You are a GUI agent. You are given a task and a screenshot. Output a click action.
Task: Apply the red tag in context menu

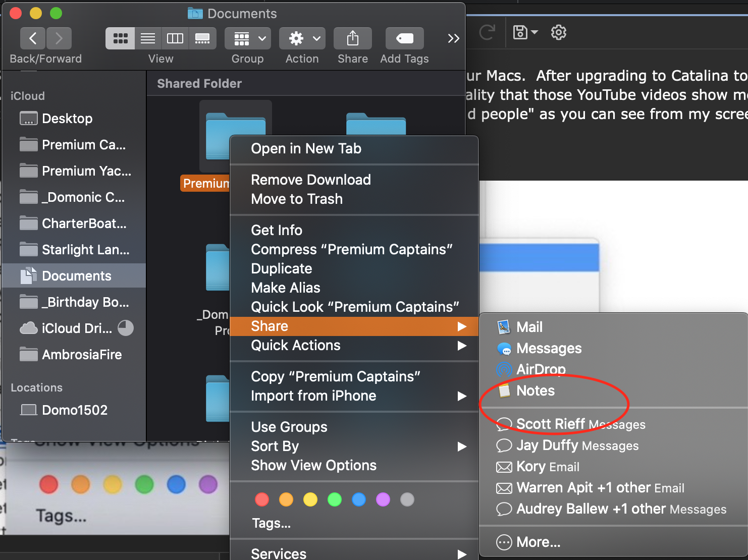coord(262,499)
